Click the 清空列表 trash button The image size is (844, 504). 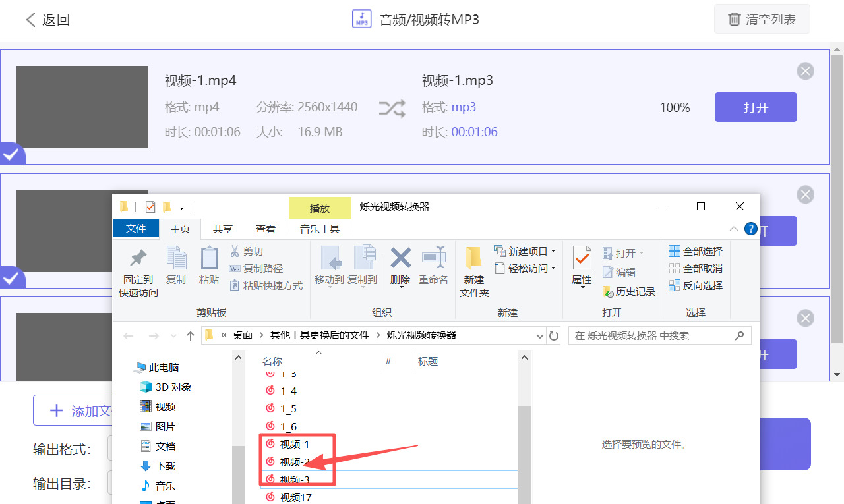[x=762, y=20]
